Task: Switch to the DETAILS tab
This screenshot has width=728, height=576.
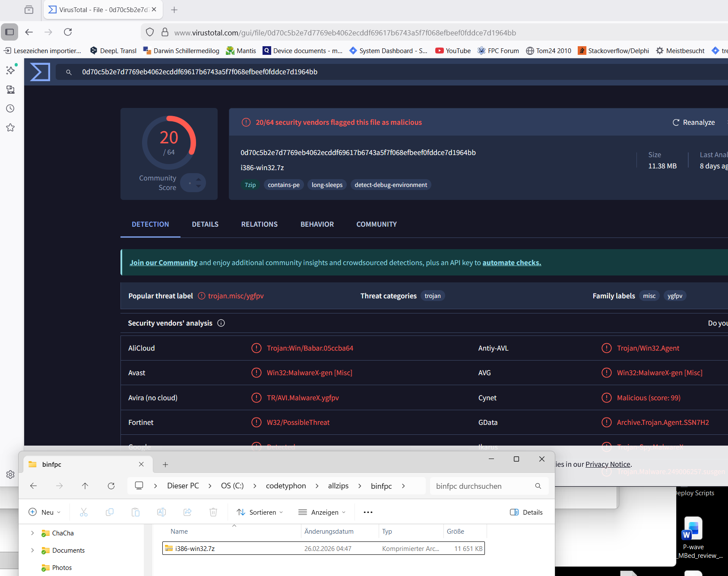Action: tap(205, 224)
